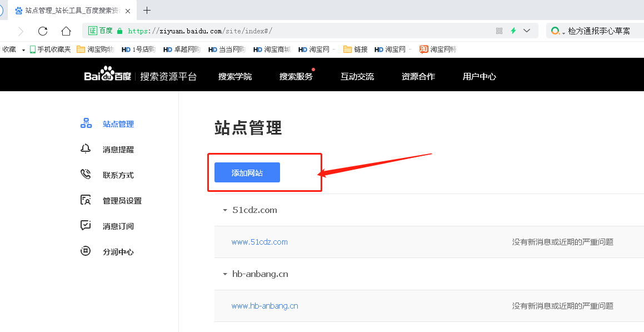Click the 添加网站 add website button

coord(246,172)
